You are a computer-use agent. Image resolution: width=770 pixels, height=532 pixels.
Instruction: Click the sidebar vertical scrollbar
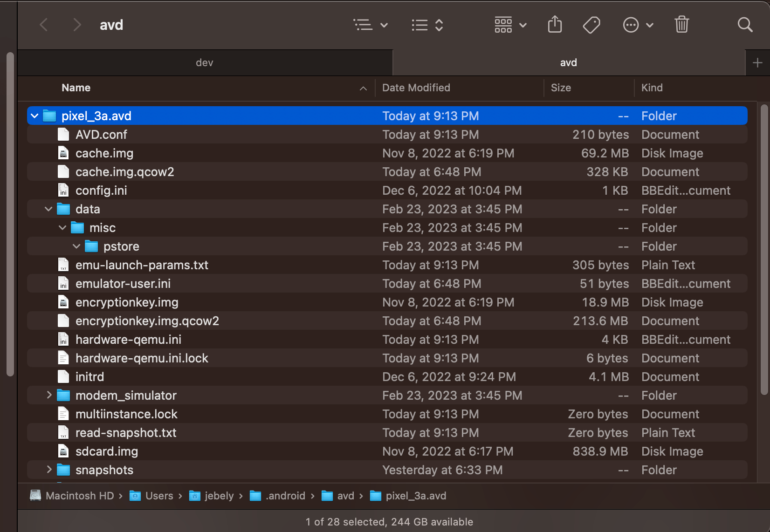click(x=10, y=214)
